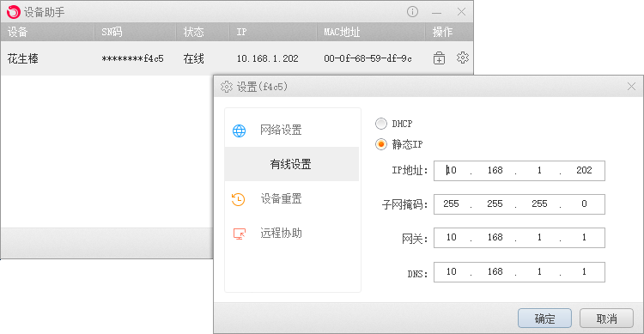Click the red 设备助手 app logo

[x=13, y=12]
